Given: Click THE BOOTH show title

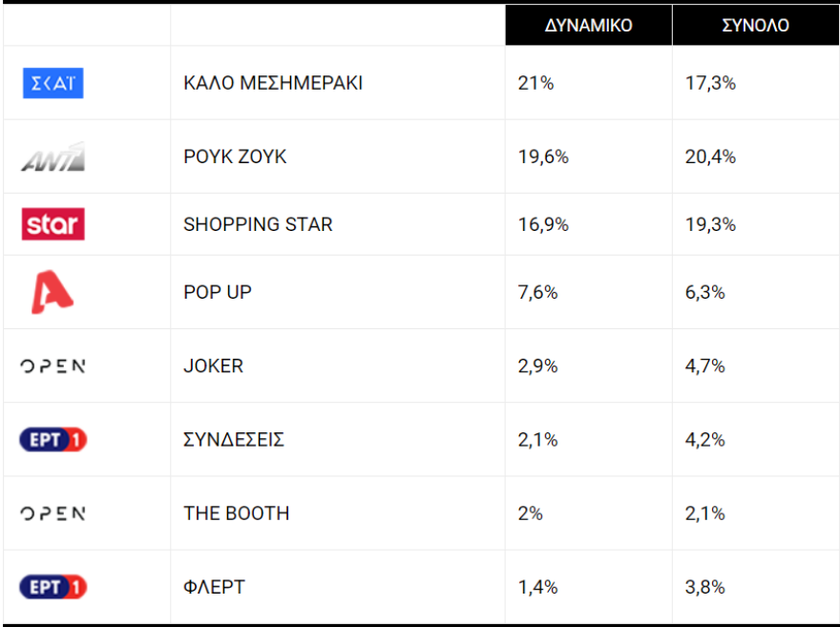Looking at the screenshot, I should 236,513.
